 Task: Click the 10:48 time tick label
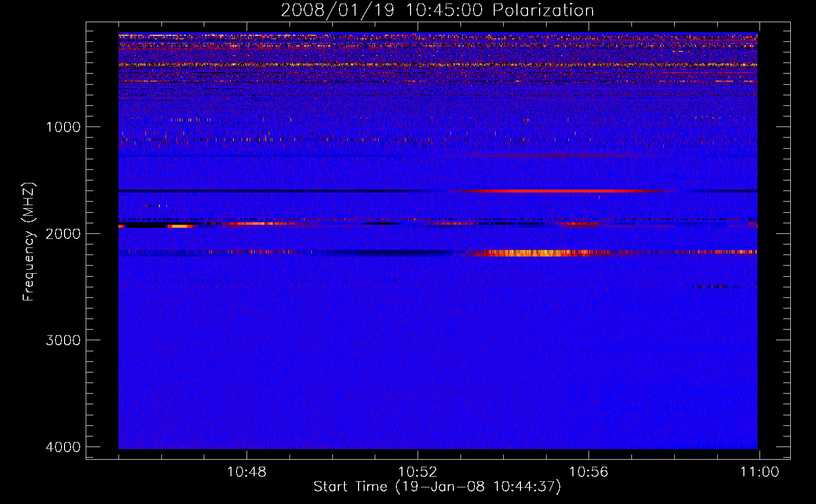pos(247,472)
